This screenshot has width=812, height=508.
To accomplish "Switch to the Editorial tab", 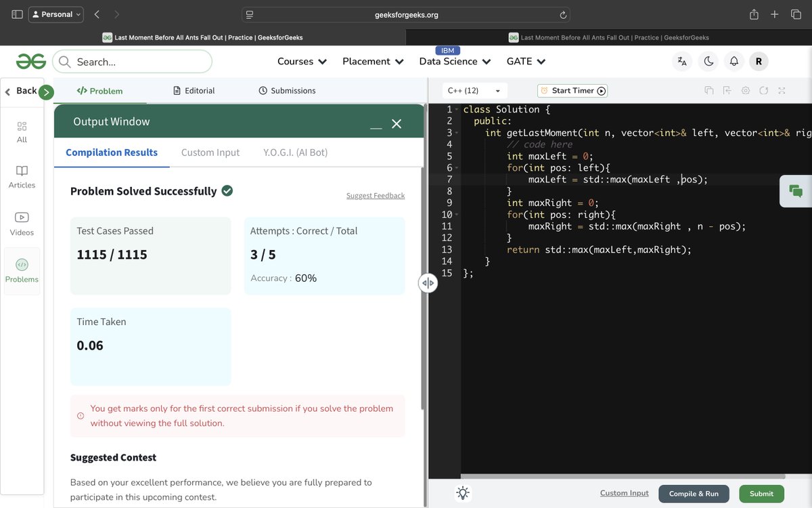I will click(x=194, y=91).
